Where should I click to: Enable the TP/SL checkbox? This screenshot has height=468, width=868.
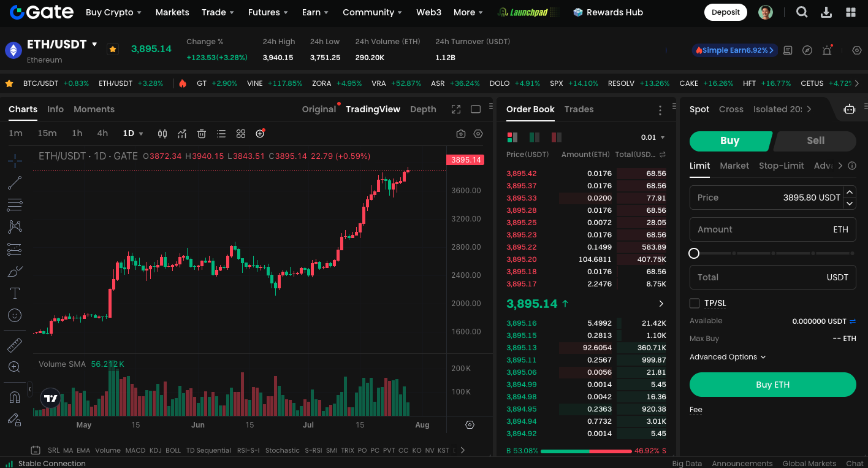point(695,303)
